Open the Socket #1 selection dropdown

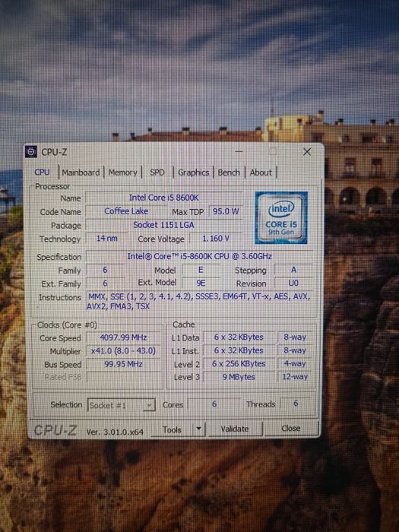pyautogui.click(x=121, y=405)
